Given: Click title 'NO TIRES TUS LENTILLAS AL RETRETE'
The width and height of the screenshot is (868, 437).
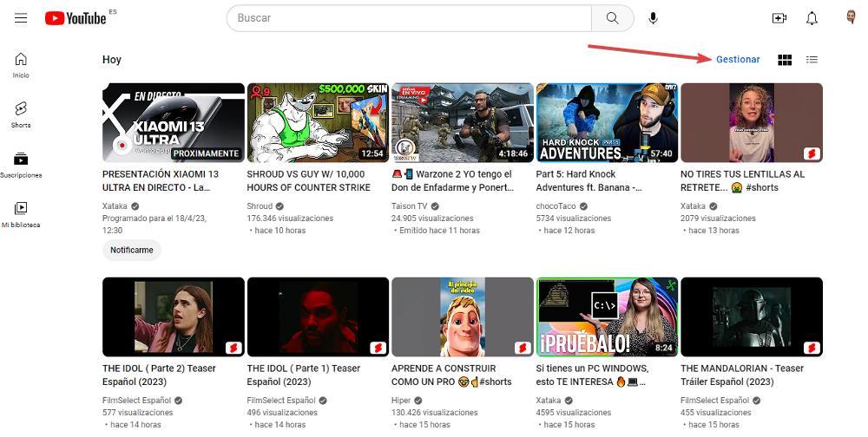Looking at the screenshot, I should click(742, 181).
